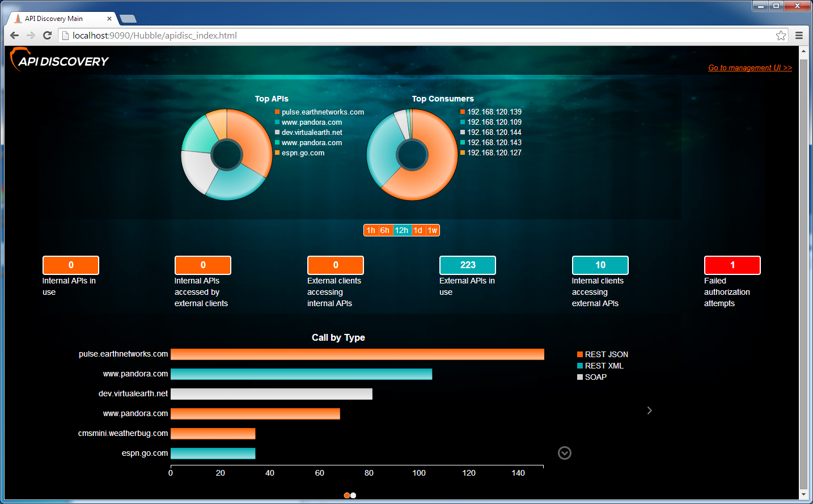This screenshot has width=813, height=504.
Task: Click Internal APIs accessed by external clients counter
Action: (203, 265)
